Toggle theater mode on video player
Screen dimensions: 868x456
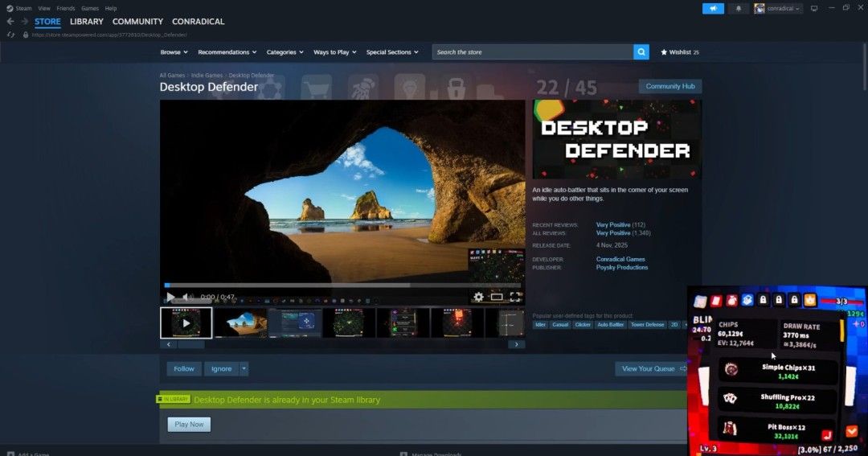497,297
